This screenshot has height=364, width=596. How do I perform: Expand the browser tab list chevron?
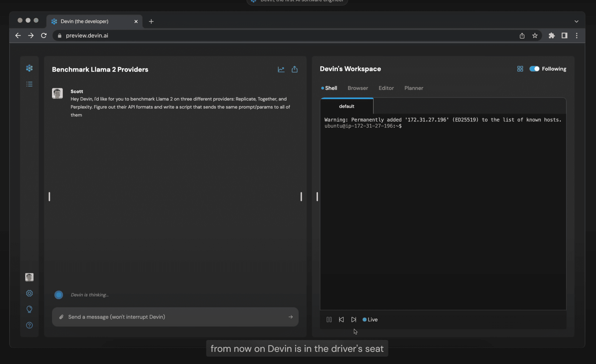point(576,21)
